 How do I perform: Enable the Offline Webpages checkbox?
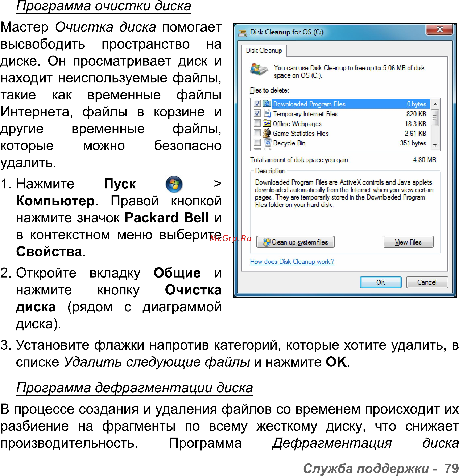coord(257,123)
